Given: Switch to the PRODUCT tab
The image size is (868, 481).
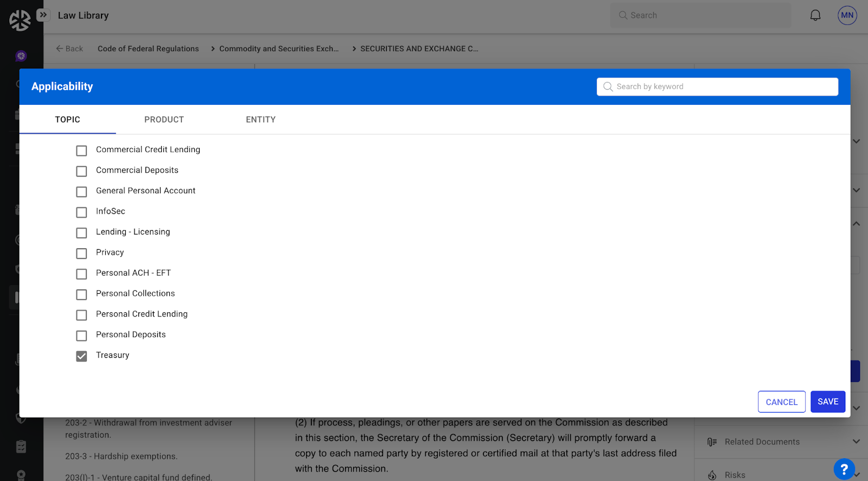Looking at the screenshot, I should point(164,119).
